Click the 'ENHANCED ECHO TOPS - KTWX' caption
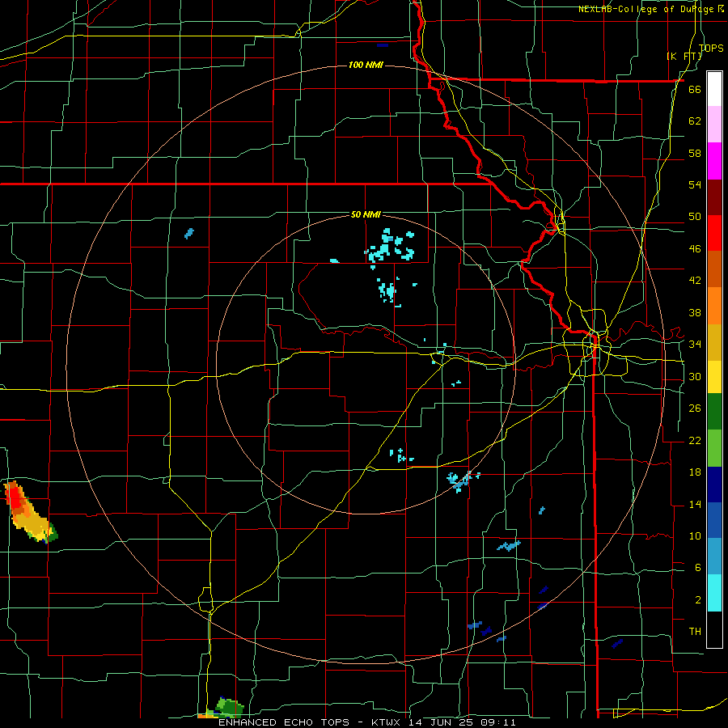Image resolution: width=728 pixels, height=728 pixels. [x=311, y=722]
